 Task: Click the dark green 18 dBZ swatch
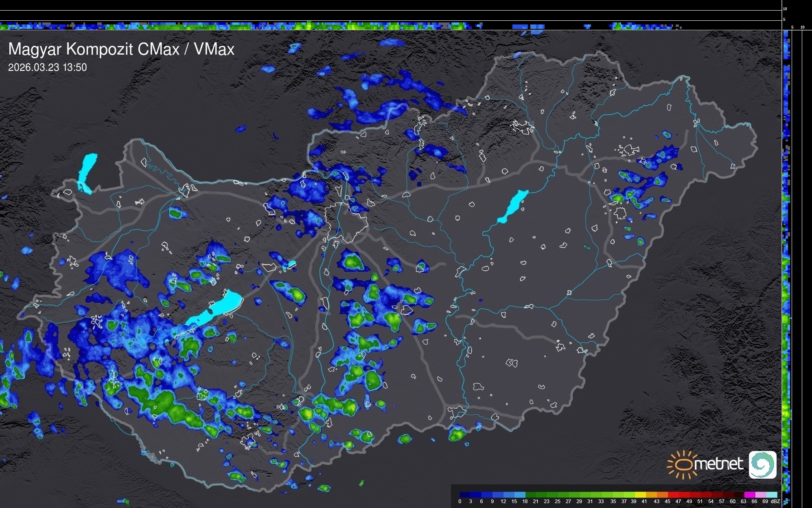coord(530,495)
